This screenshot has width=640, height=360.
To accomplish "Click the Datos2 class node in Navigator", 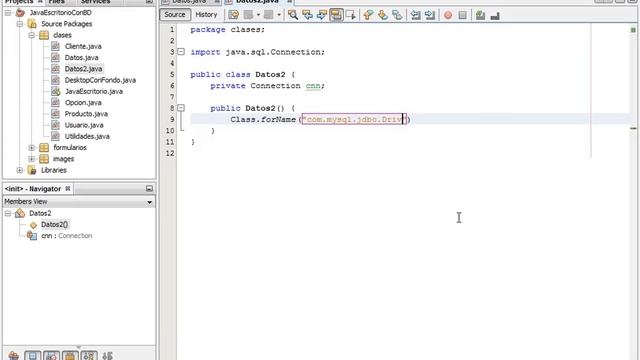I will click(x=40, y=213).
